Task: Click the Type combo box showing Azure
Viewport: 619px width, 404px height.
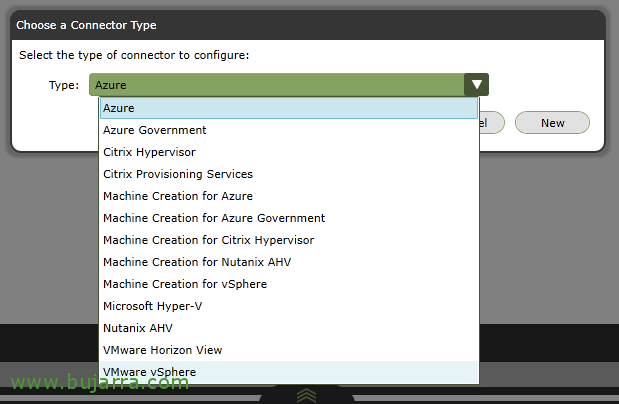Action: tap(289, 85)
